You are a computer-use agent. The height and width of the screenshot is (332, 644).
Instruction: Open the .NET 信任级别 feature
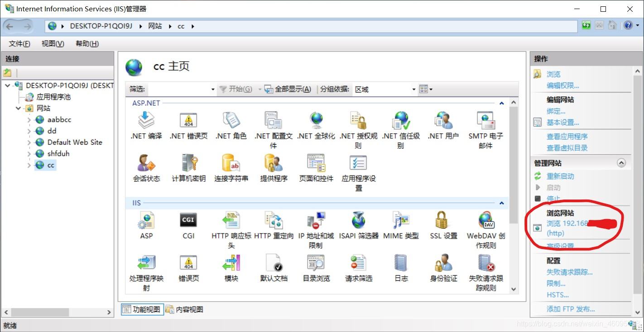(401, 130)
